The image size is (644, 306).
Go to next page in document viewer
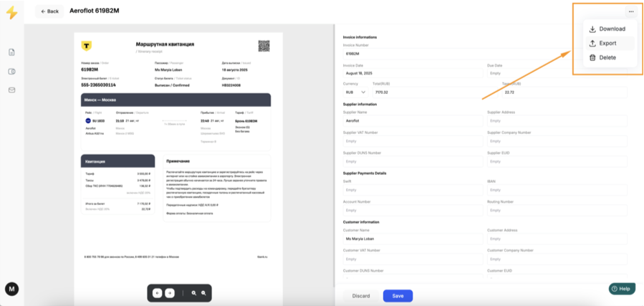170,293
